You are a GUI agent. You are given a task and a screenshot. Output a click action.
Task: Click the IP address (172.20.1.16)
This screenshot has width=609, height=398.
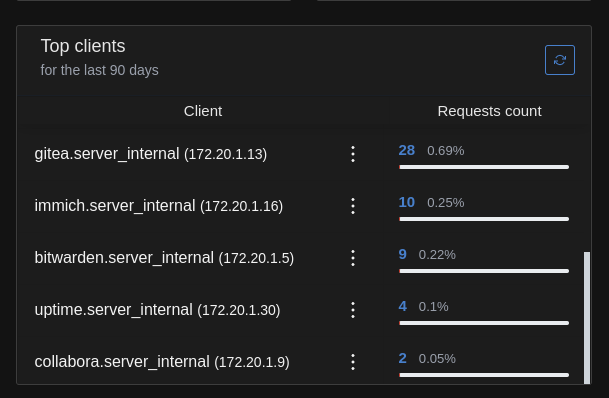[x=242, y=207]
